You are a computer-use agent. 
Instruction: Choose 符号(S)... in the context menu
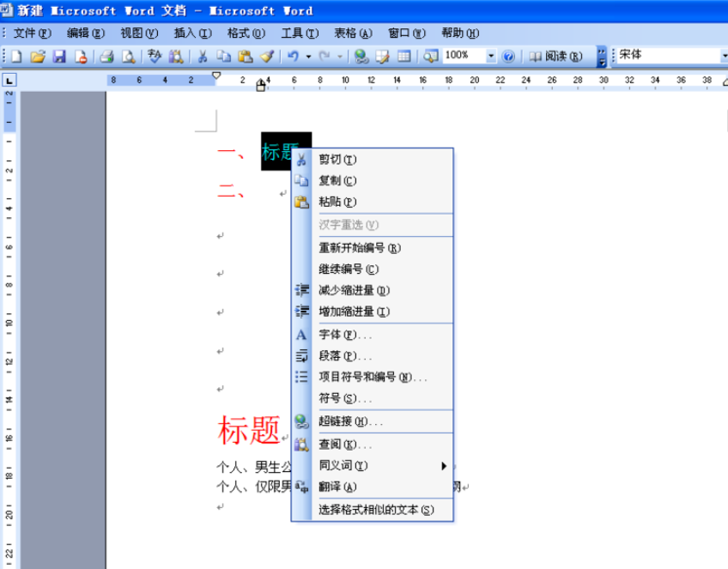(x=373, y=399)
